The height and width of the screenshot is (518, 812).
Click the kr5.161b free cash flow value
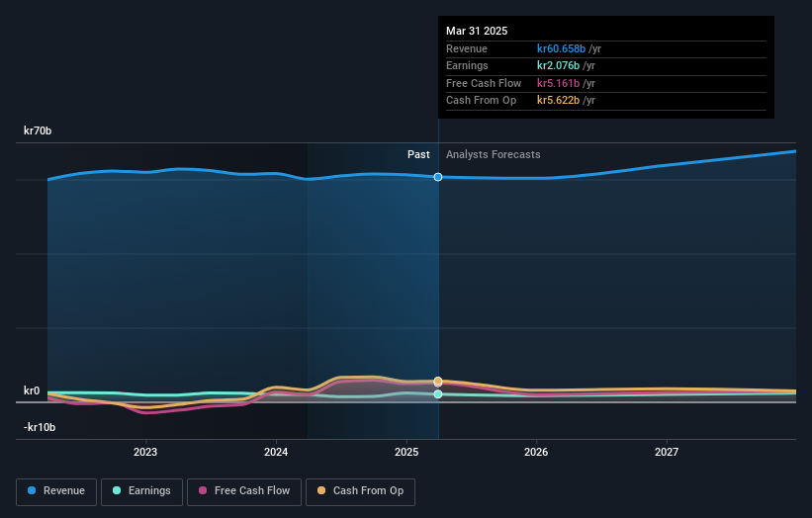tap(558, 83)
